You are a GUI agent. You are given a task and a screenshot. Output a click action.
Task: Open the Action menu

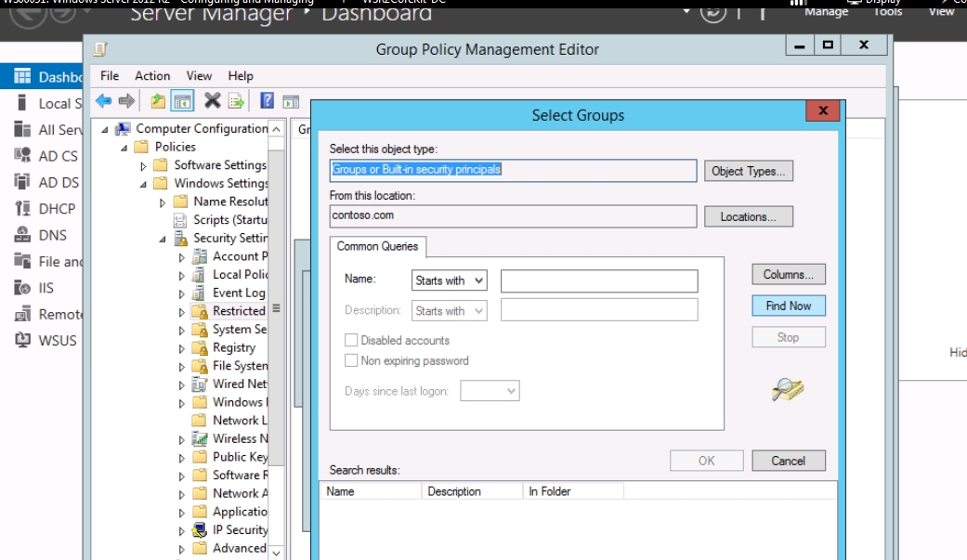click(152, 76)
